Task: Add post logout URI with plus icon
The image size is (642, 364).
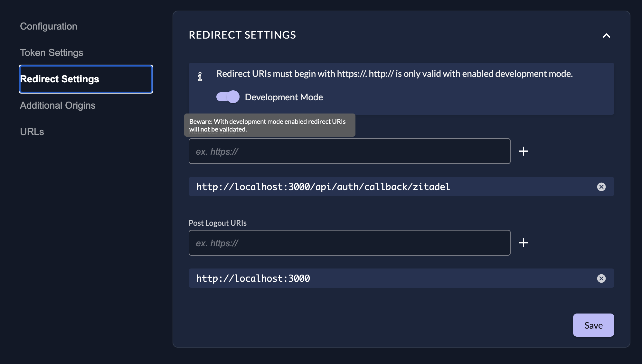Action: [524, 243]
